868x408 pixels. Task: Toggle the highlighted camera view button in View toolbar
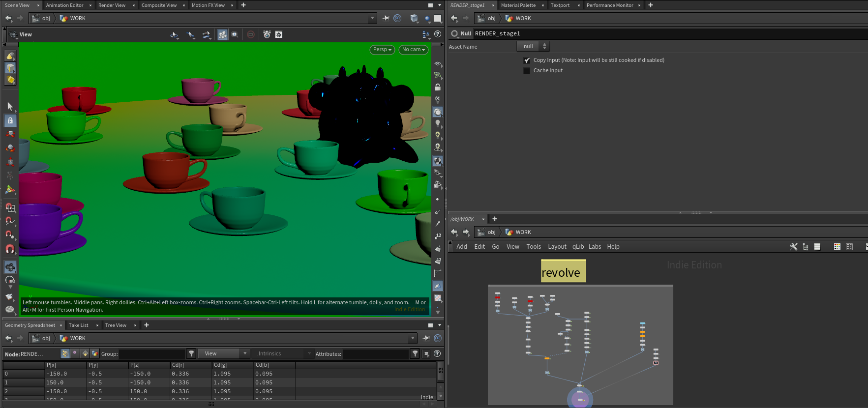(x=223, y=34)
